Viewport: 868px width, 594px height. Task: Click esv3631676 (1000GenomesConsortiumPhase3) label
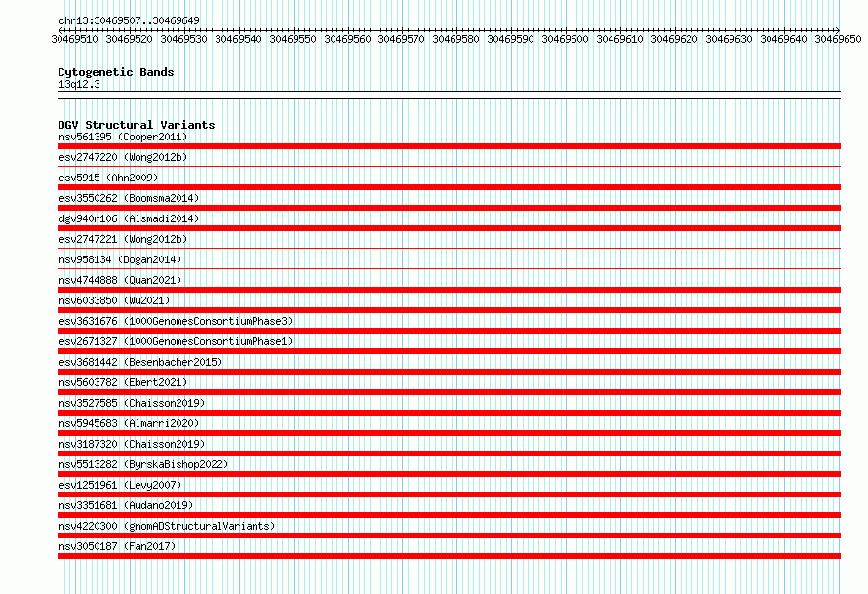pos(176,321)
